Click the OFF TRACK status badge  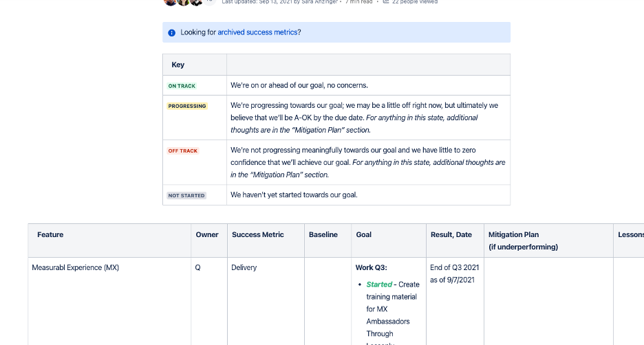tap(183, 151)
